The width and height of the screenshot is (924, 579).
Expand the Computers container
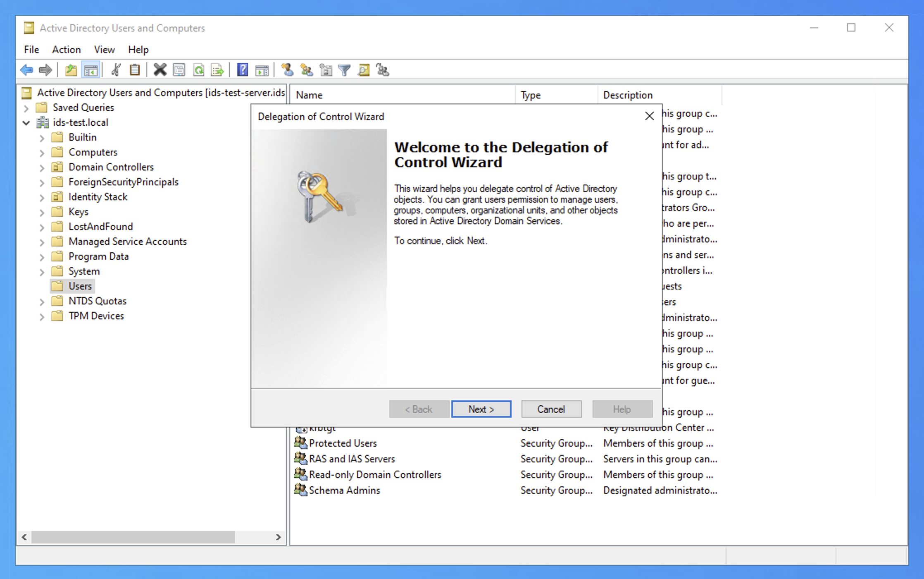42,153
